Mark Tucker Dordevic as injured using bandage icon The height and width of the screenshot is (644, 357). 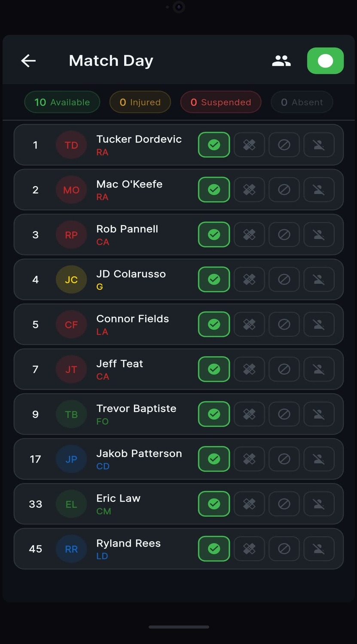click(249, 145)
